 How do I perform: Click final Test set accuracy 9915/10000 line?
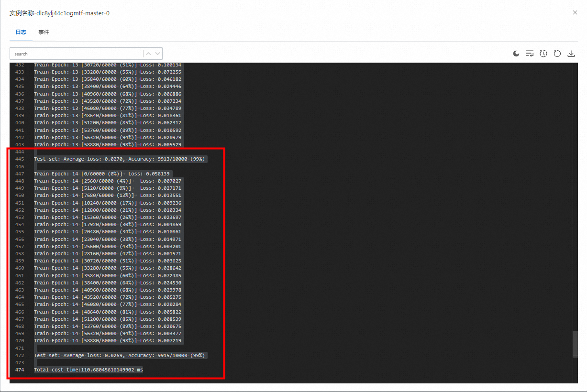click(120, 356)
